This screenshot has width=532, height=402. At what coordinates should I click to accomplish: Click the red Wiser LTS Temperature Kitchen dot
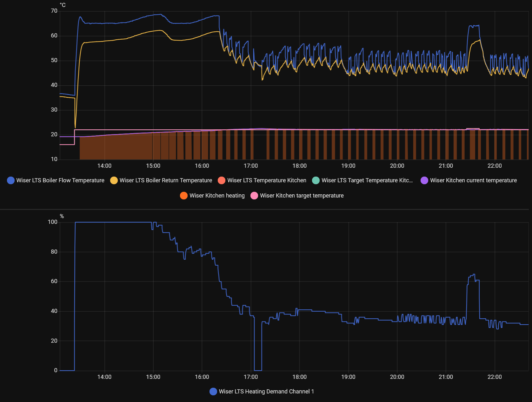[222, 180]
